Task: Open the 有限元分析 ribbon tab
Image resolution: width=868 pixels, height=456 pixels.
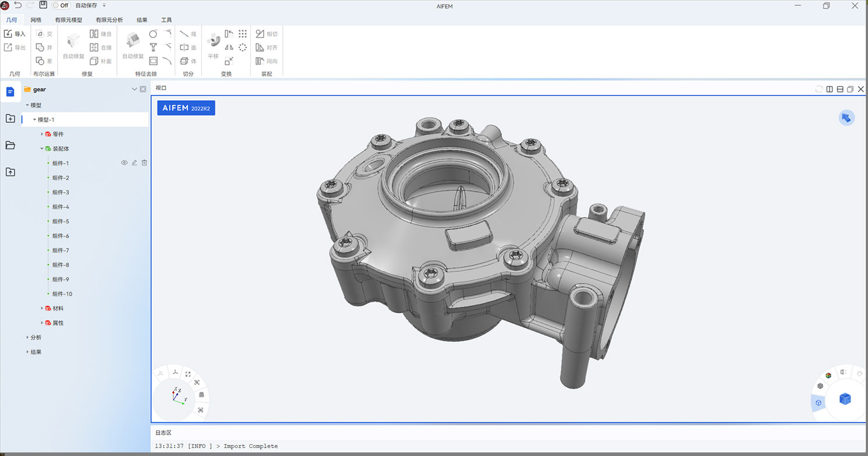Action: click(x=109, y=20)
